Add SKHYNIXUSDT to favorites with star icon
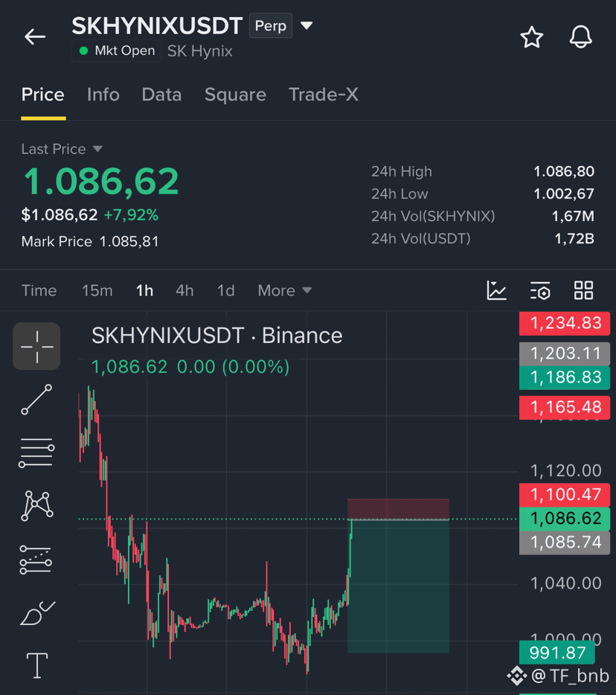Image resolution: width=616 pixels, height=695 pixels. point(531,36)
